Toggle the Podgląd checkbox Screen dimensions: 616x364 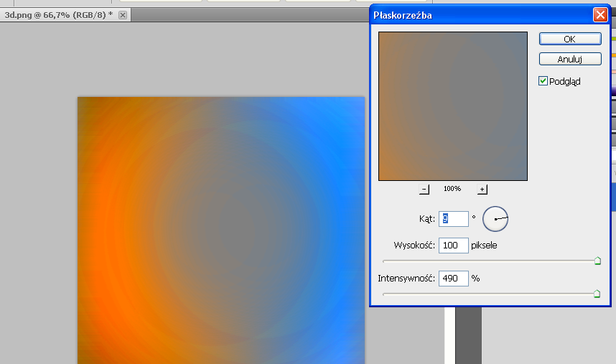543,81
